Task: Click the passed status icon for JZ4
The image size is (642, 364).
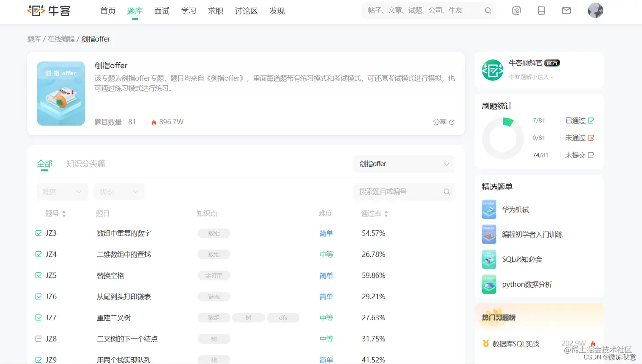Action: [x=38, y=254]
